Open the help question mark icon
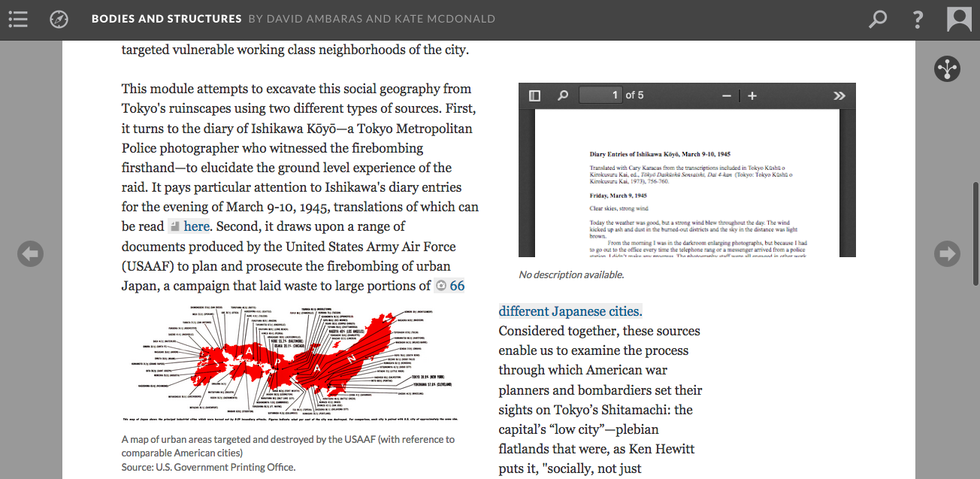Screen dimensions: 980x479 click(x=918, y=19)
